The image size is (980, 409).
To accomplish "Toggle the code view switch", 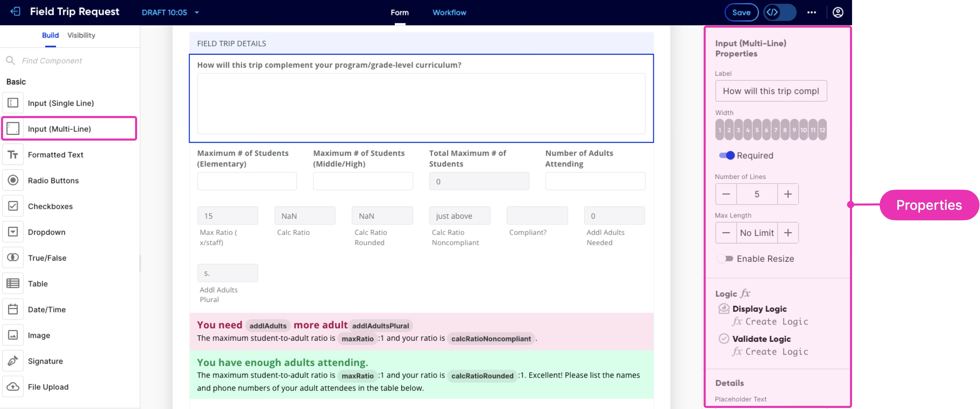I will (x=779, y=12).
